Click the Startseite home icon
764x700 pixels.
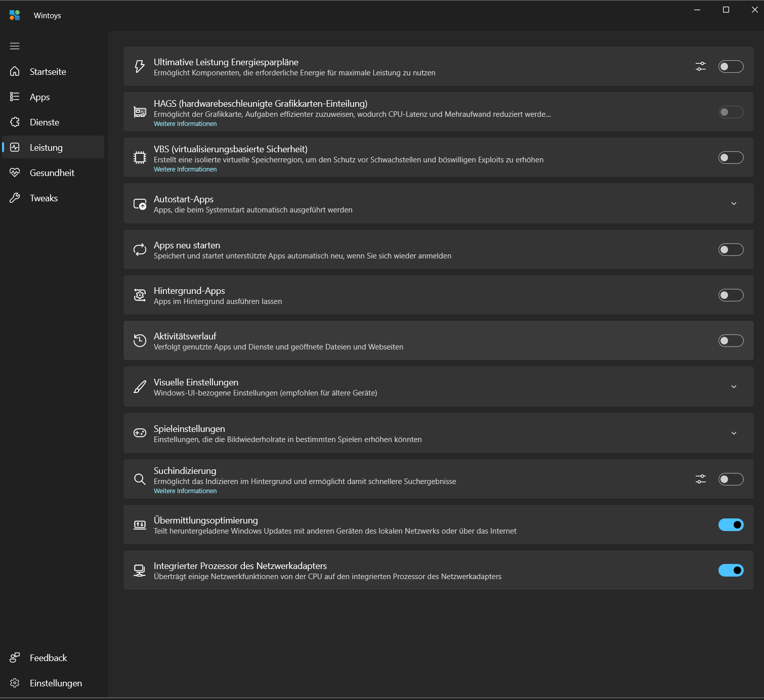point(15,71)
